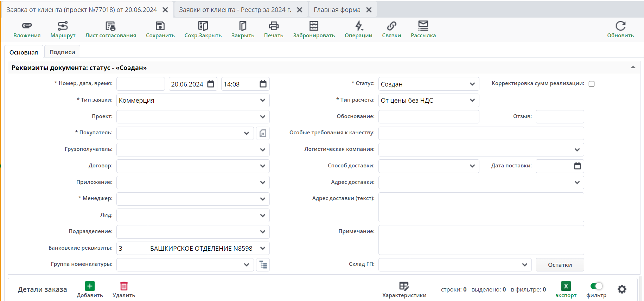Switch to the Подписи tab
Viewport: 644px width, 301px height.
[x=62, y=52]
